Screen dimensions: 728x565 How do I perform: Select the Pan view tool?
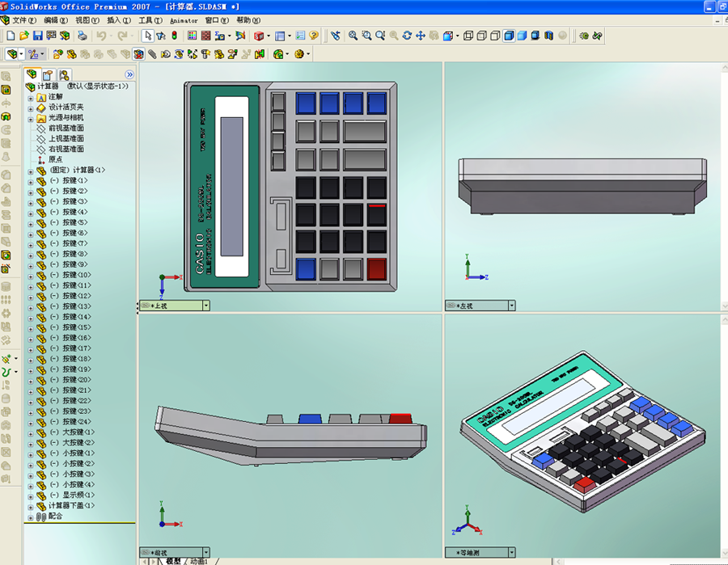421,36
